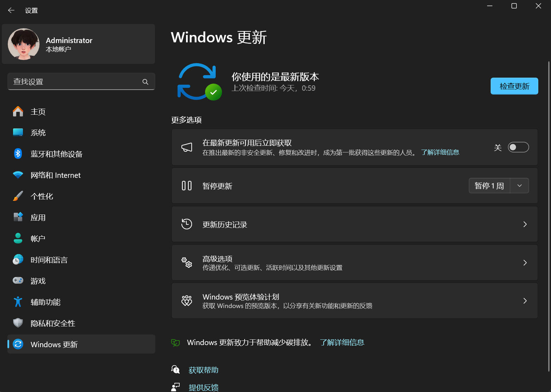This screenshot has height=392, width=551.
Task: Click the 暂停 1 周 button
Action: 489,186
